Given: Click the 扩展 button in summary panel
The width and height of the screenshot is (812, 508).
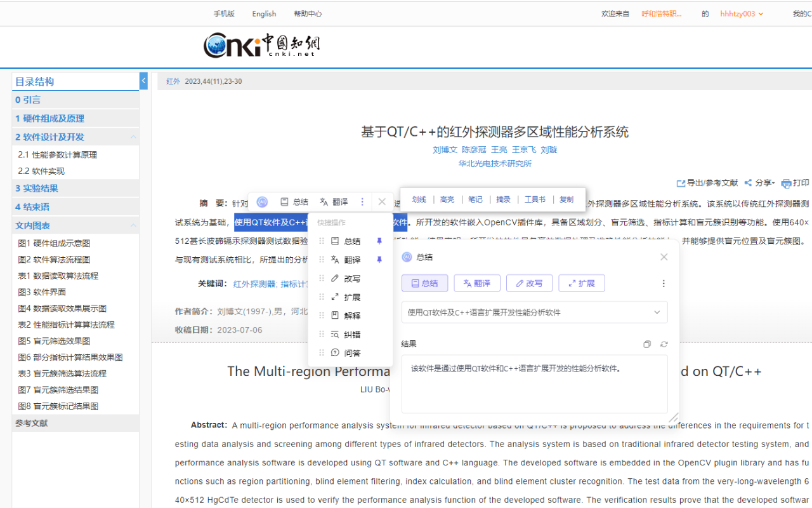Looking at the screenshot, I should click(582, 283).
